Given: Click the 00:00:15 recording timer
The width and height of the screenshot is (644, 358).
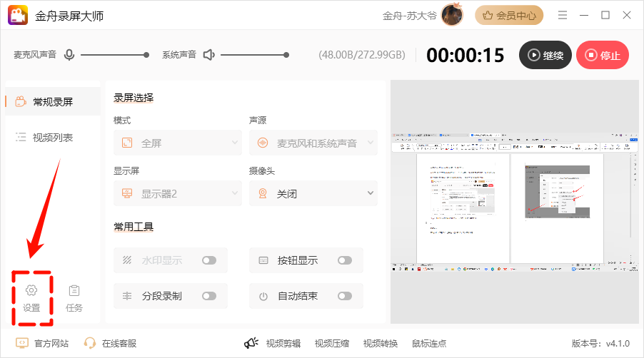Looking at the screenshot, I should [466, 56].
